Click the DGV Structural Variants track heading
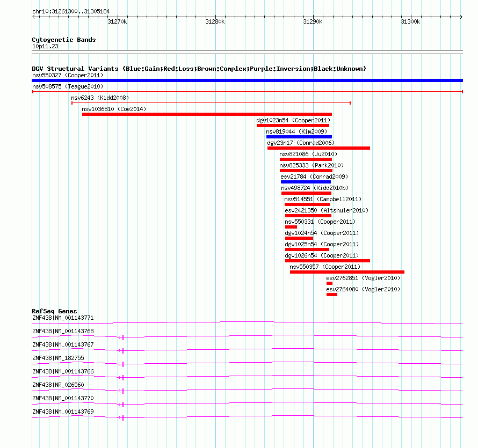Screen dimensions: 478x448 click(x=199, y=69)
